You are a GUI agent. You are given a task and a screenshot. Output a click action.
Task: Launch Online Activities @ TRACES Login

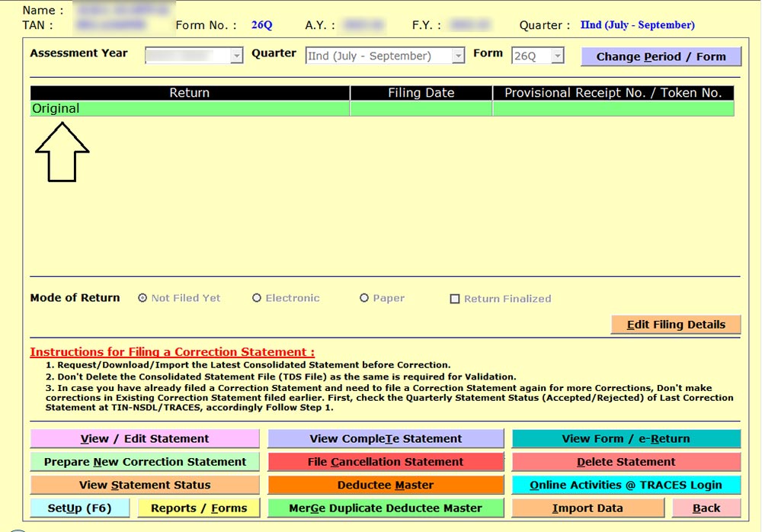[x=626, y=485]
